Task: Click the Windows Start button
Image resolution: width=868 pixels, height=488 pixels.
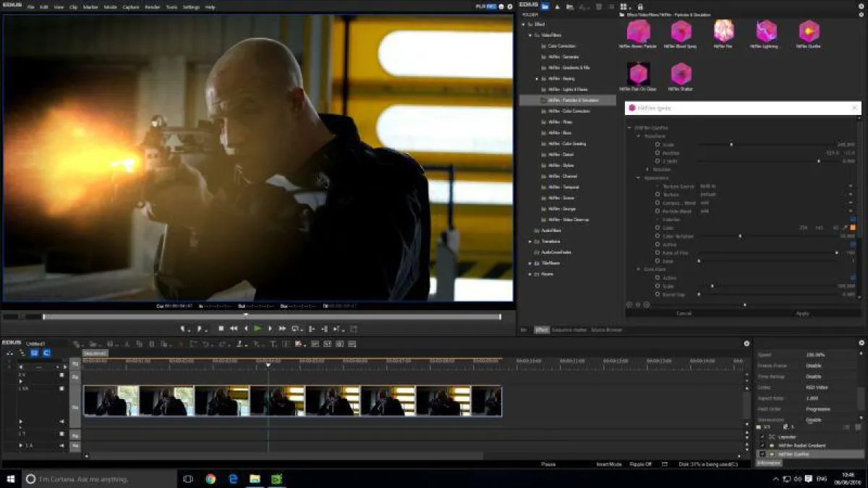Action: click(x=11, y=479)
